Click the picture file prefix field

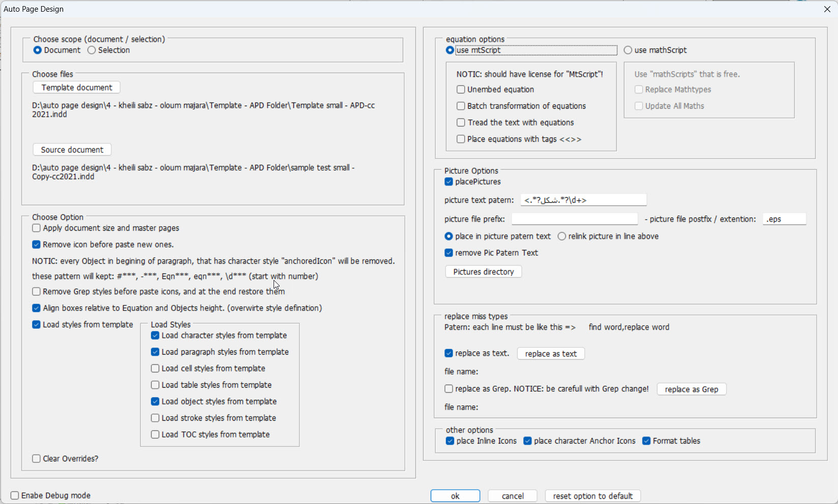coord(574,219)
